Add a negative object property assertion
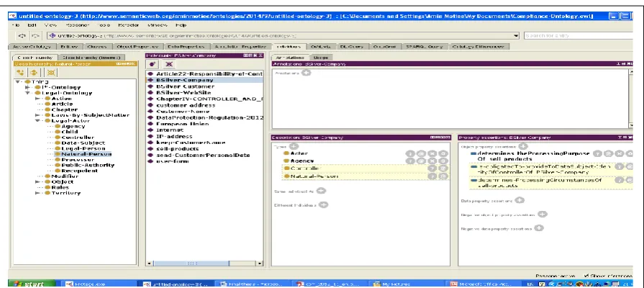Viewport: 644px width, 288px height. coord(543,214)
